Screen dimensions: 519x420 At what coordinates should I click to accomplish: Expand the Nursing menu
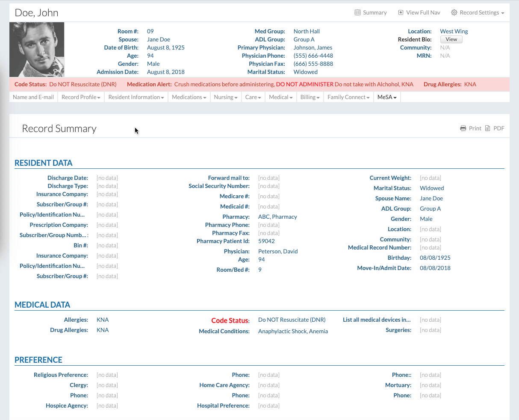(x=225, y=97)
